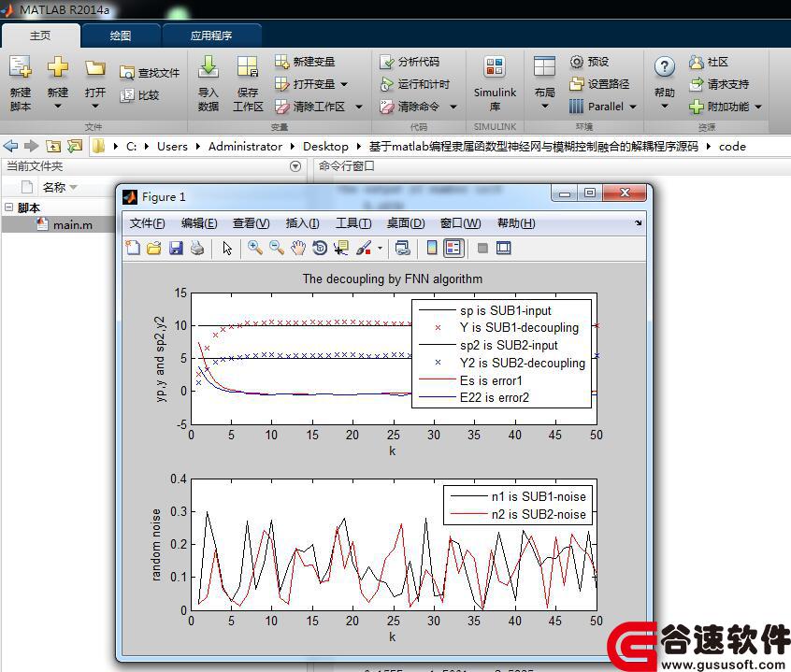Open the 插入(I) menu in Figure 1
Screen dimensions: 791x672
coord(302,223)
